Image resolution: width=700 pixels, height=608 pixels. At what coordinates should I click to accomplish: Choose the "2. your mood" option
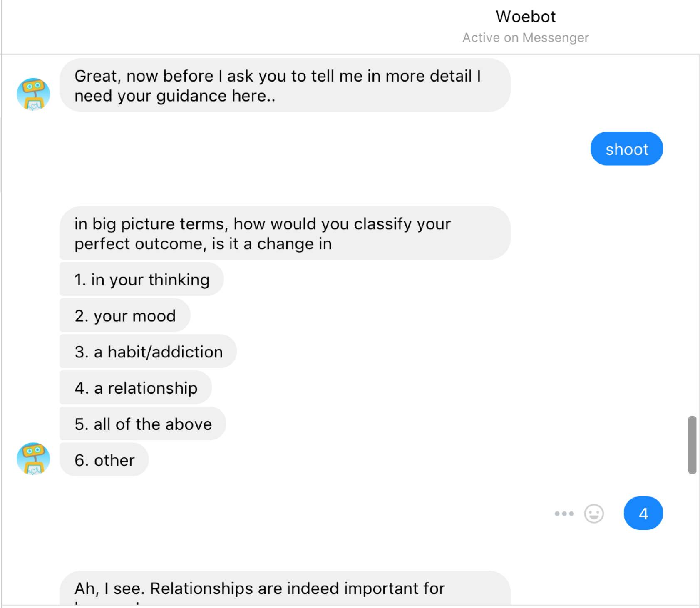coord(125,316)
